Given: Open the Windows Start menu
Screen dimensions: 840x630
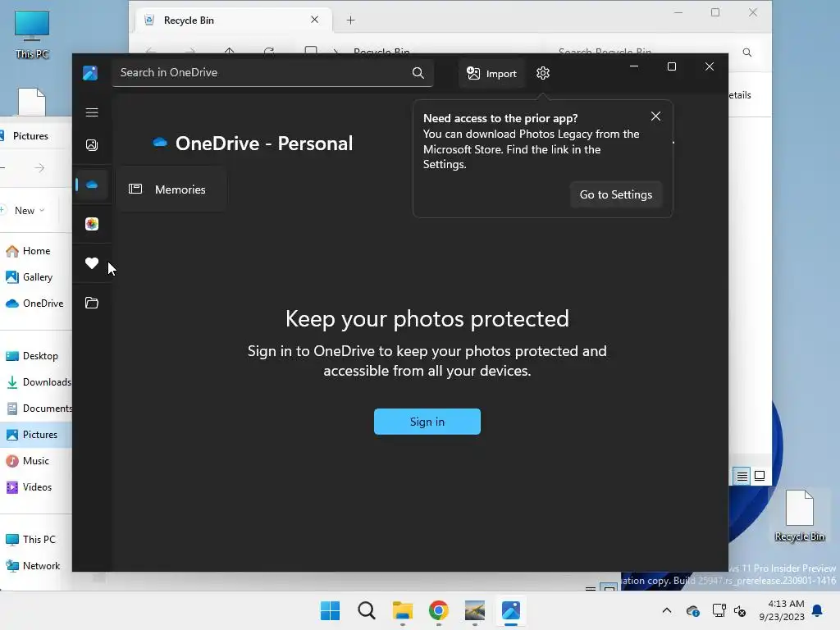Looking at the screenshot, I should click(330, 610).
